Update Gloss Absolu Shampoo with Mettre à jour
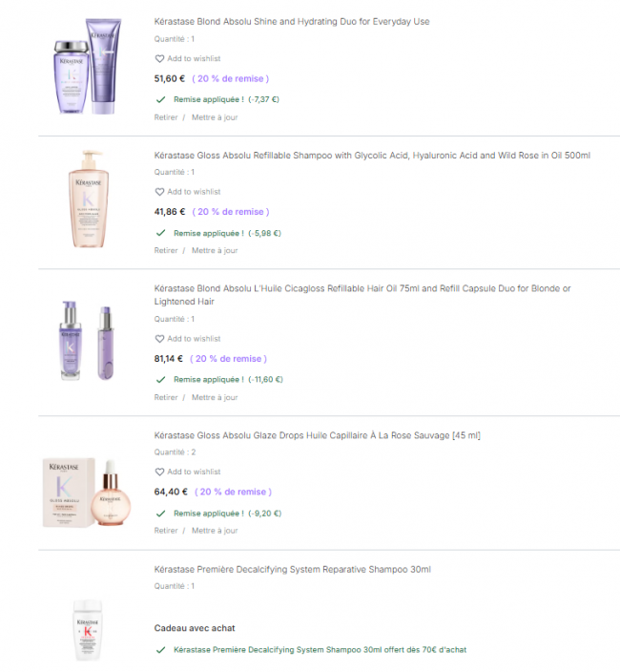The width and height of the screenshot is (620, 672). pyautogui.click(x=215, y=251)
